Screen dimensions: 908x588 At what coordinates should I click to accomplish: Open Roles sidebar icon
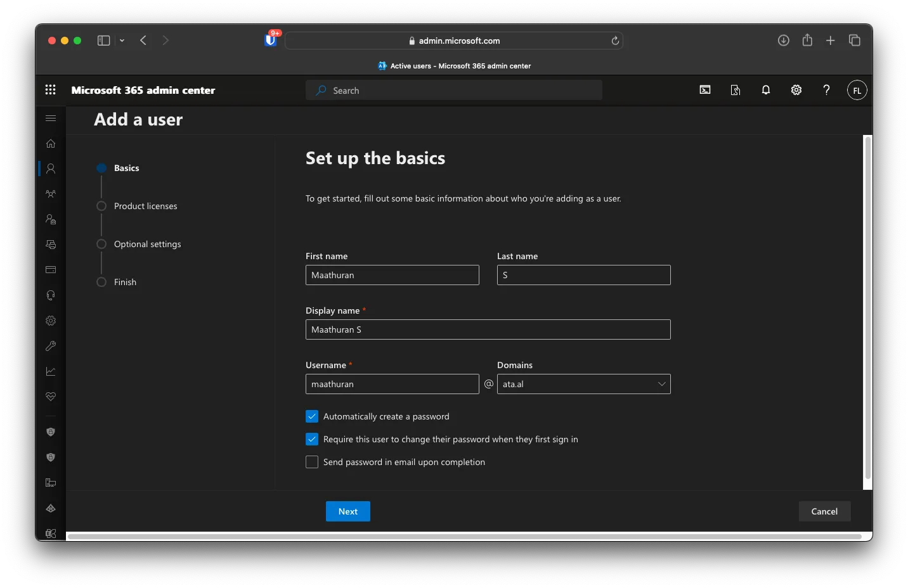(51, 219)
